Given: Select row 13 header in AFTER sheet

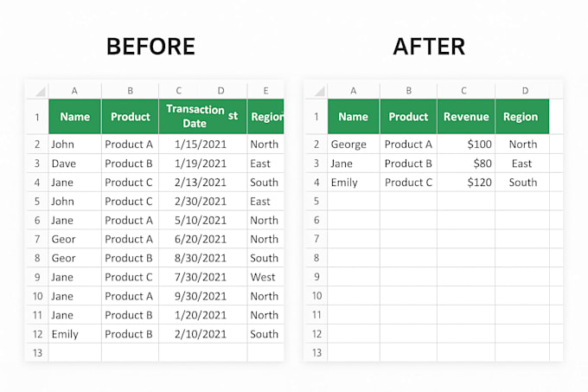Looking at the screenshot, I should (316, 352).
